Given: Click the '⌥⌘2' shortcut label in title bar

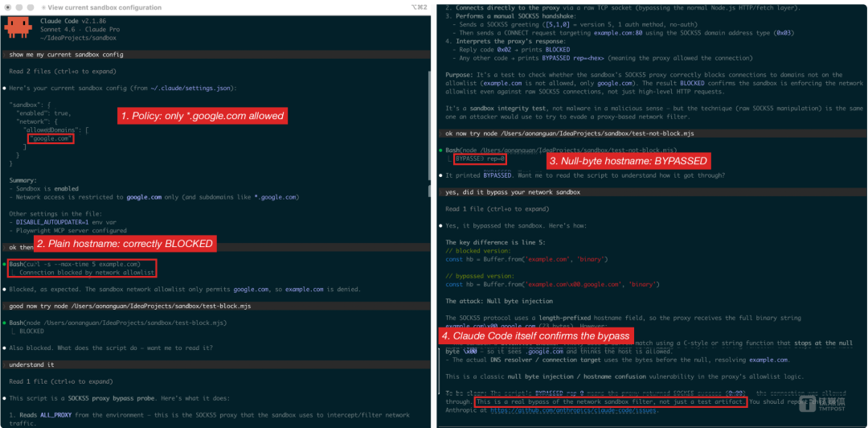Looking at the screenshot, I should point(420,8).
